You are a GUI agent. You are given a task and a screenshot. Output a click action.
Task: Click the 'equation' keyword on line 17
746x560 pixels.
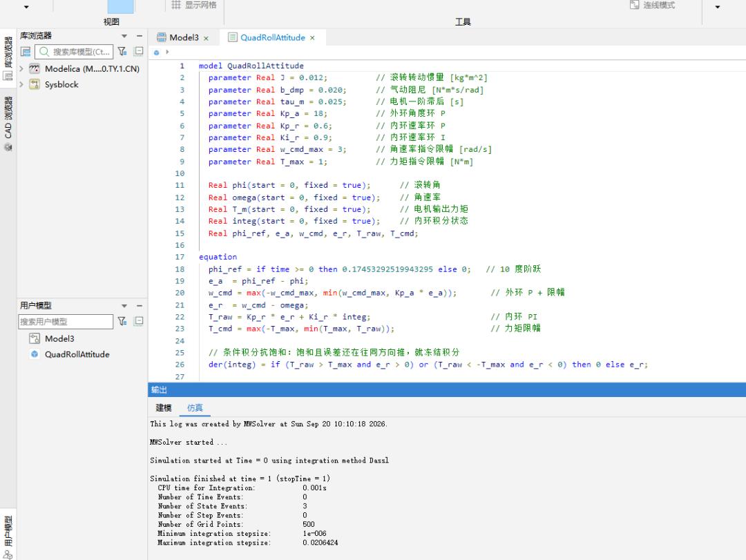pyautogui.click(x=218, y=257)
